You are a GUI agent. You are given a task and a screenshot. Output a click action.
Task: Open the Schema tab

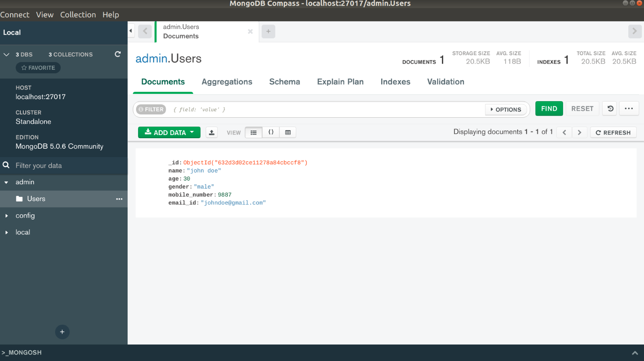pyautogui.click(x=285, y=82)
